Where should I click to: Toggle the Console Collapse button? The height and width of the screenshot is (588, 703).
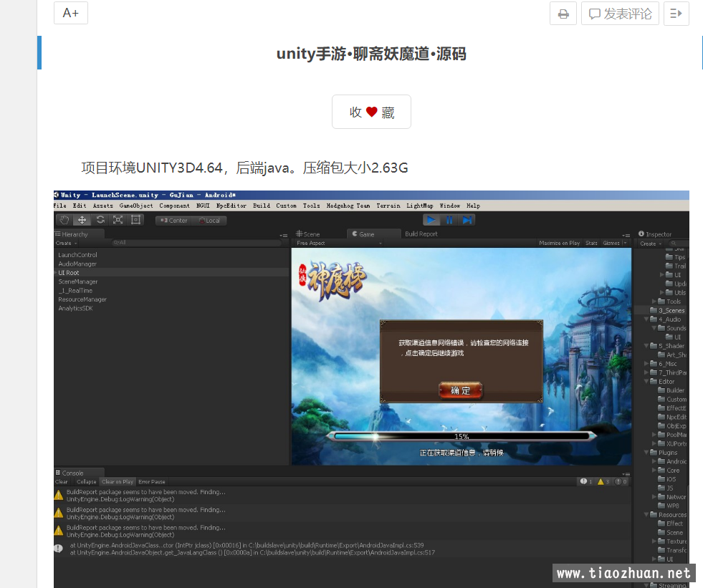86,482
